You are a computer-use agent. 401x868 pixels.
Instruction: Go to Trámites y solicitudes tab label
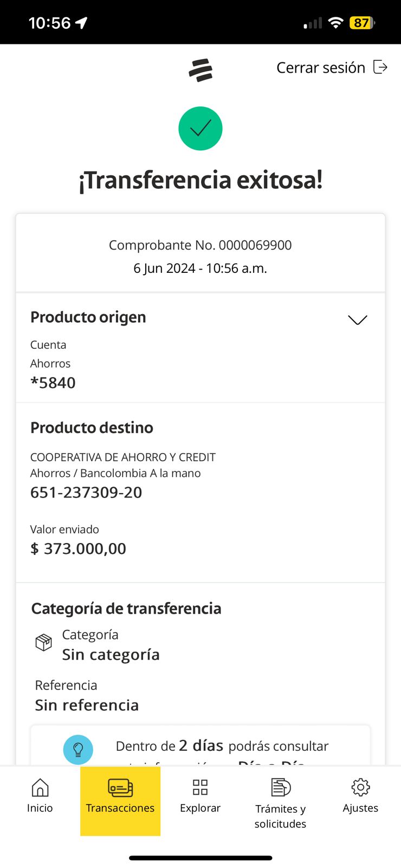click(x=280, y=816)
